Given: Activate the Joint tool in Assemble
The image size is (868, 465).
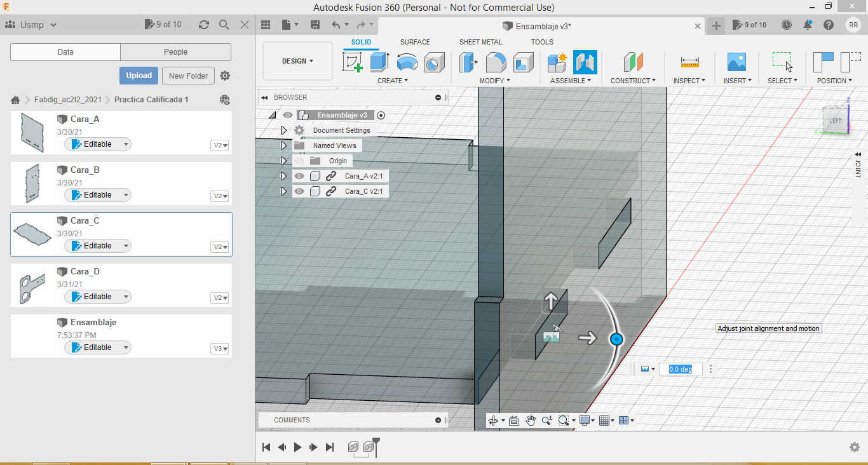Looking at the screenshot, I should pos(585,62).
